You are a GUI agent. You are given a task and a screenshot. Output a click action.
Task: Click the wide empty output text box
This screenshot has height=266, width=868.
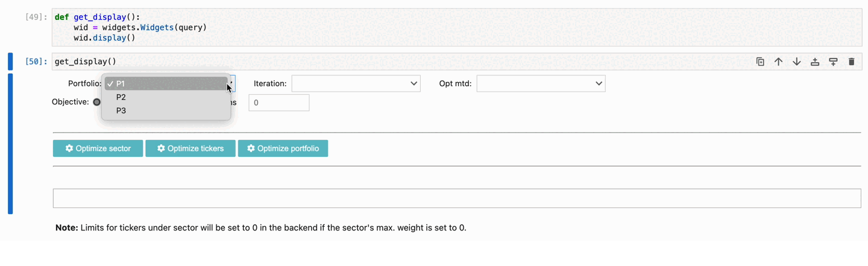pyautogui.click(x=457, y=198)
